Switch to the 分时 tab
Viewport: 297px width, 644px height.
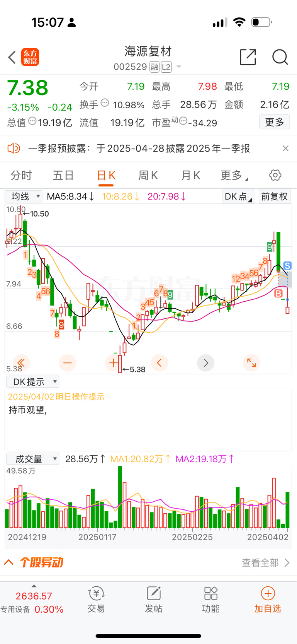click(x=21, y=176)
